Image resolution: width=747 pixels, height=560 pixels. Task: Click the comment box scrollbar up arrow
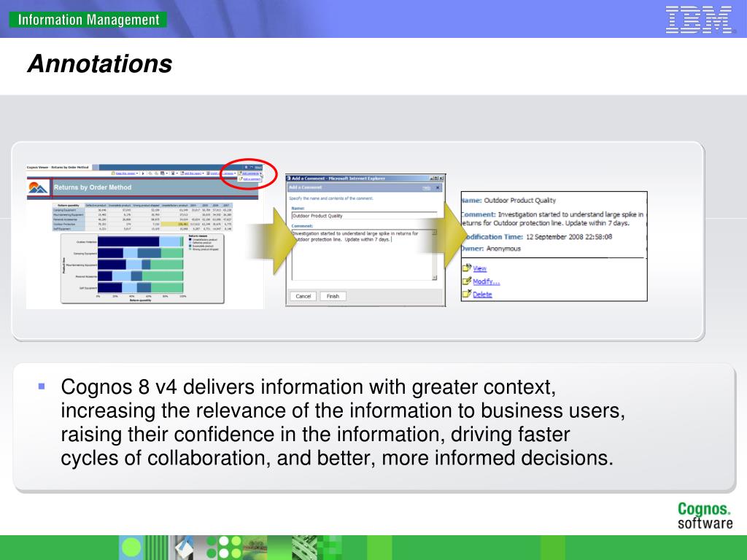pos(434,233)
